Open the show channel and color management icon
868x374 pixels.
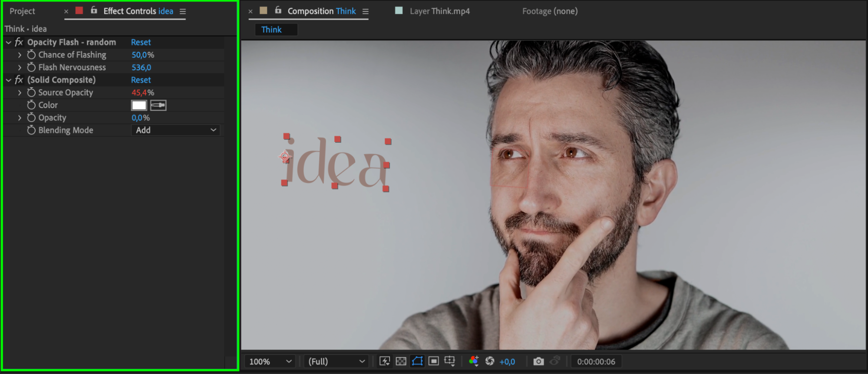474,361
